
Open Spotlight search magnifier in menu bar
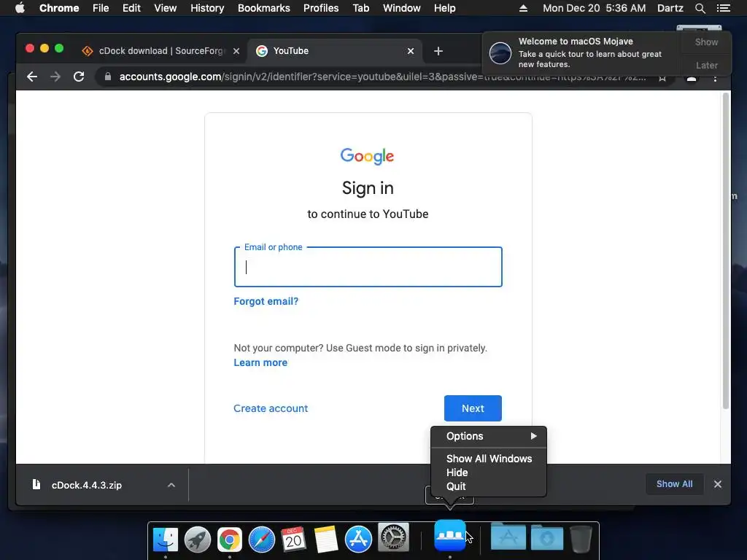700,8
